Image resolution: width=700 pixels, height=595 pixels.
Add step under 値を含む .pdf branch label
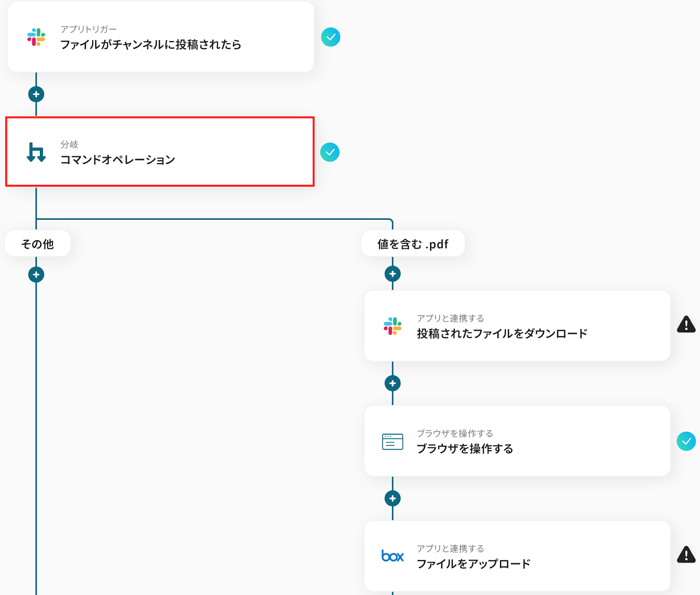pos(392,274)
